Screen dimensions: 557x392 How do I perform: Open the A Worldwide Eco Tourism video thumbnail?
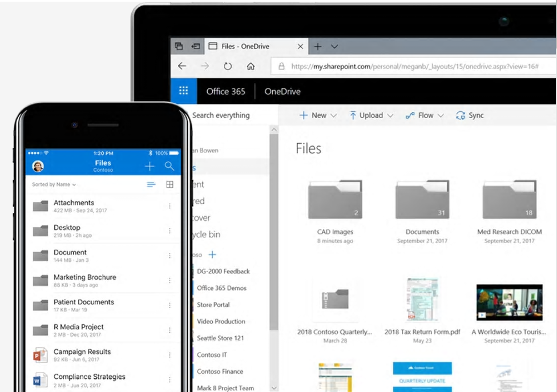[x=510, y=302]
